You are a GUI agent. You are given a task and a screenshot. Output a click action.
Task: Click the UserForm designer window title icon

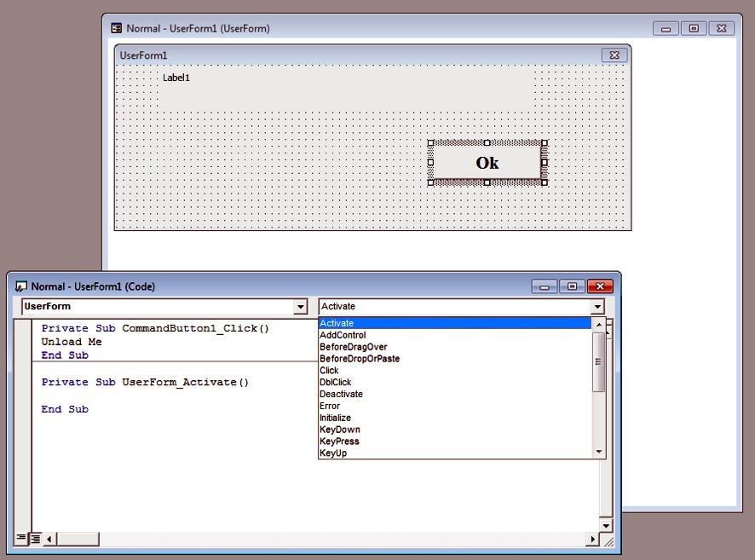pos(117,28)
